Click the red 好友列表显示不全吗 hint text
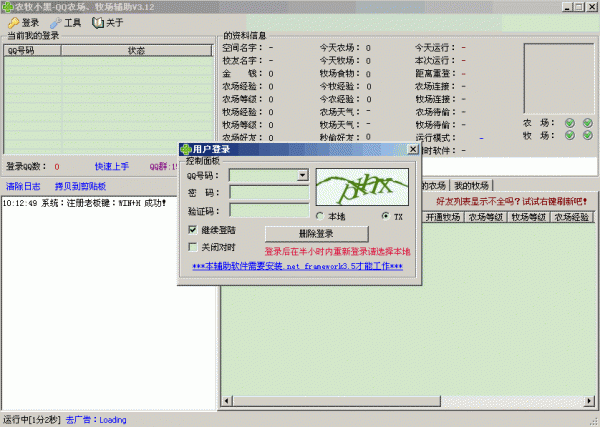Image resolution: width=600 pixels, height=427 pixels. 512,202
